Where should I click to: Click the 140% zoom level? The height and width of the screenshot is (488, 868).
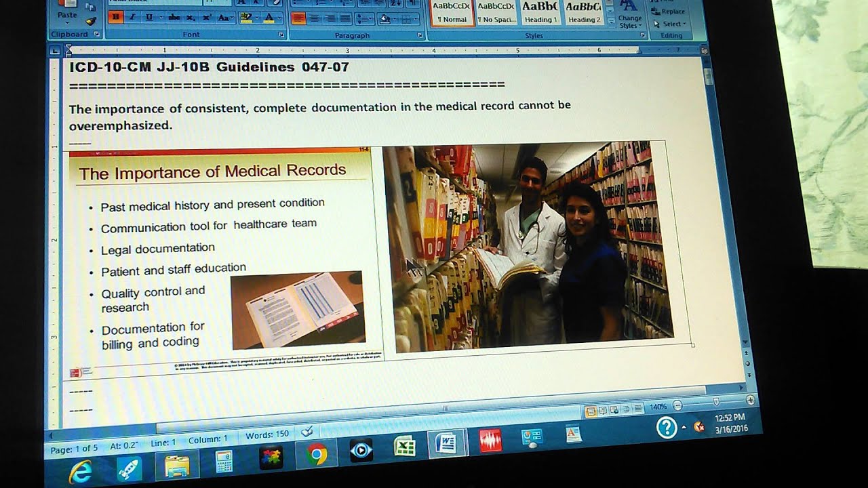[658, 407]
